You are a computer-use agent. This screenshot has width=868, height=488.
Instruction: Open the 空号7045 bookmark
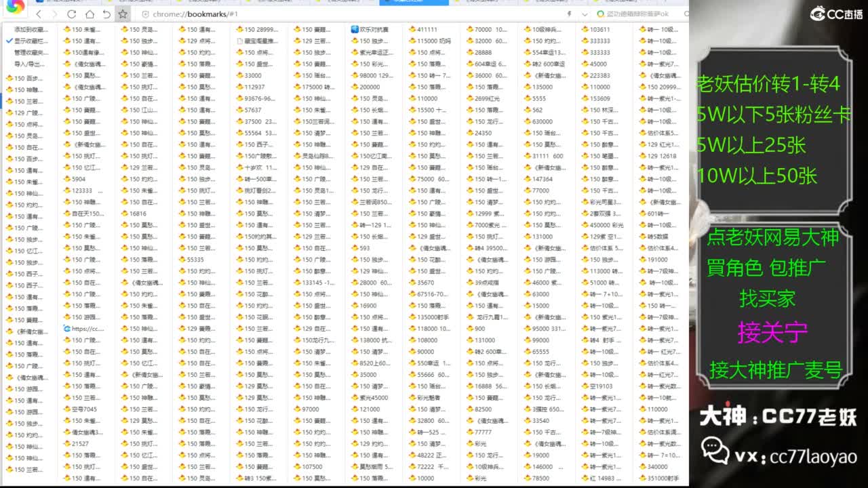[83, 409]
